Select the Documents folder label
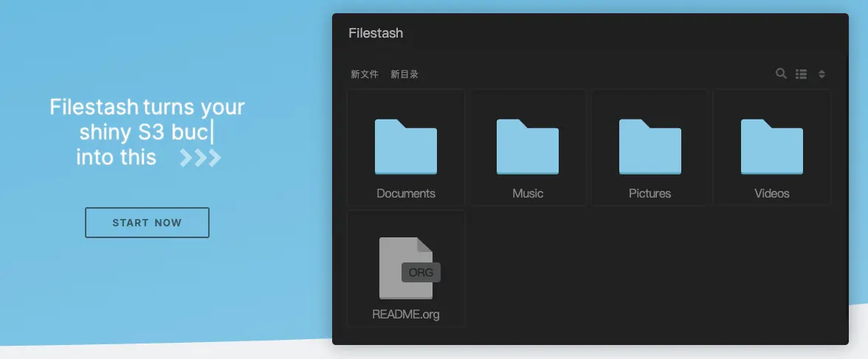The height and width of the screenshot is (359, 868). coord(406,193)
